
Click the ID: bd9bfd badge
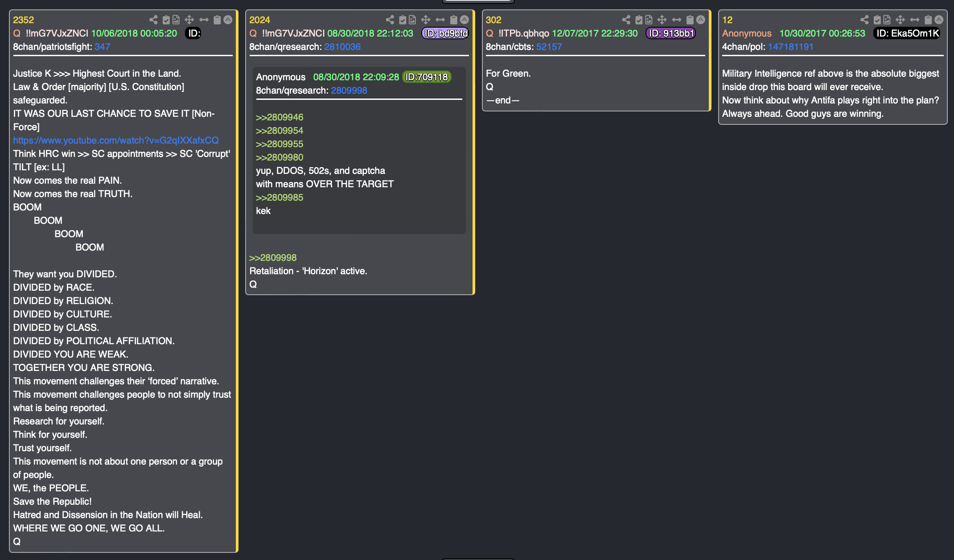click(445, 33)
